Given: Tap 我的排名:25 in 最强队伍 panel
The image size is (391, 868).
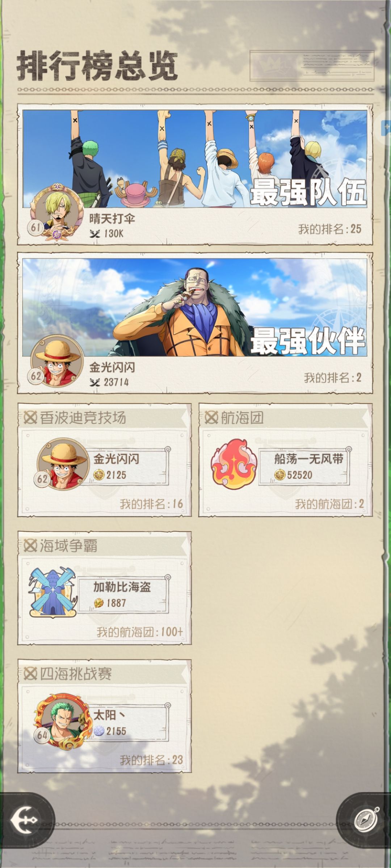Looking at the screenshot, I should point(330,229).
